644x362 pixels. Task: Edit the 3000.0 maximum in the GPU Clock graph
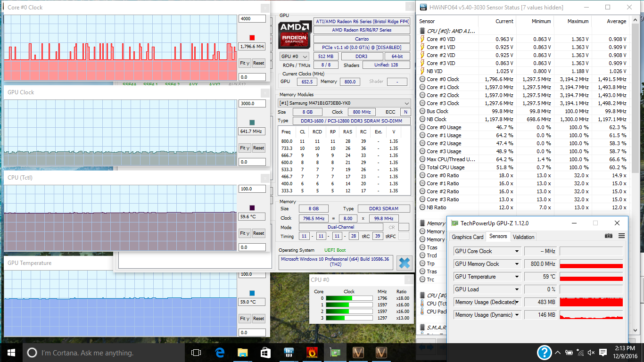[252, 104]
